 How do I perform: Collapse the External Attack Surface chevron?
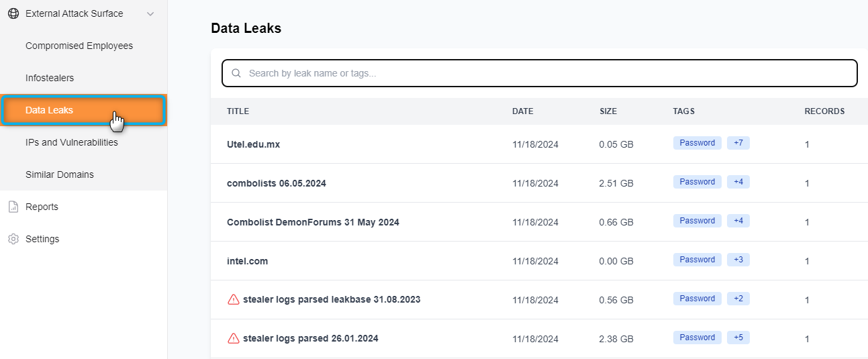[150, 13]
